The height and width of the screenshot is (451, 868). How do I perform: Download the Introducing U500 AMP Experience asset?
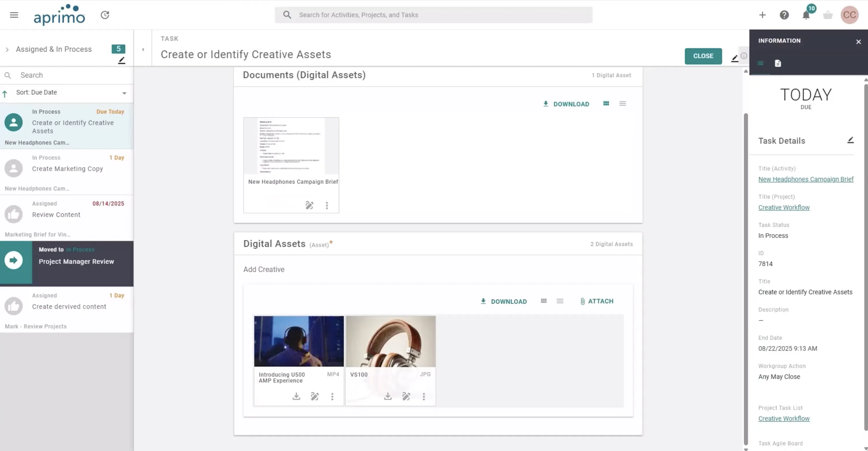[296, 396]
